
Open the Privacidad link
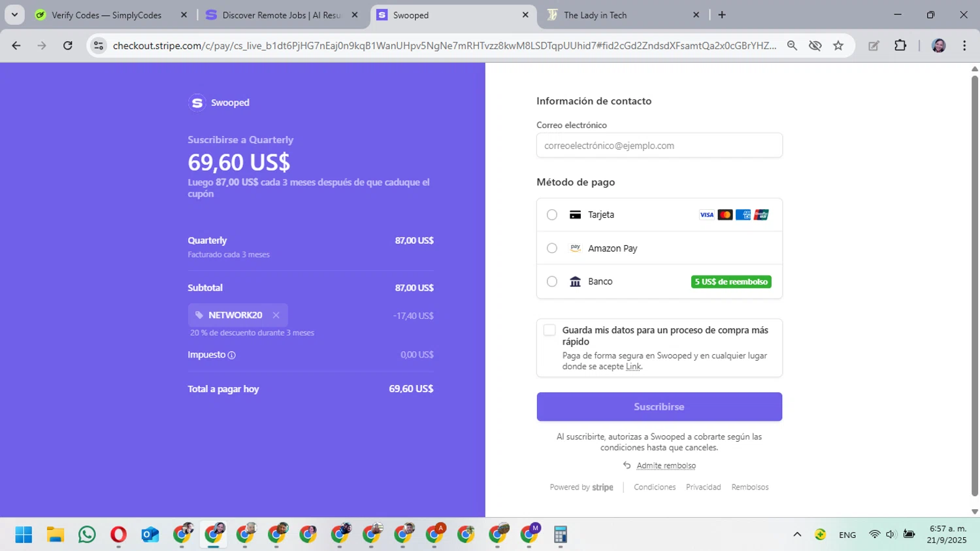coord(703,487)
